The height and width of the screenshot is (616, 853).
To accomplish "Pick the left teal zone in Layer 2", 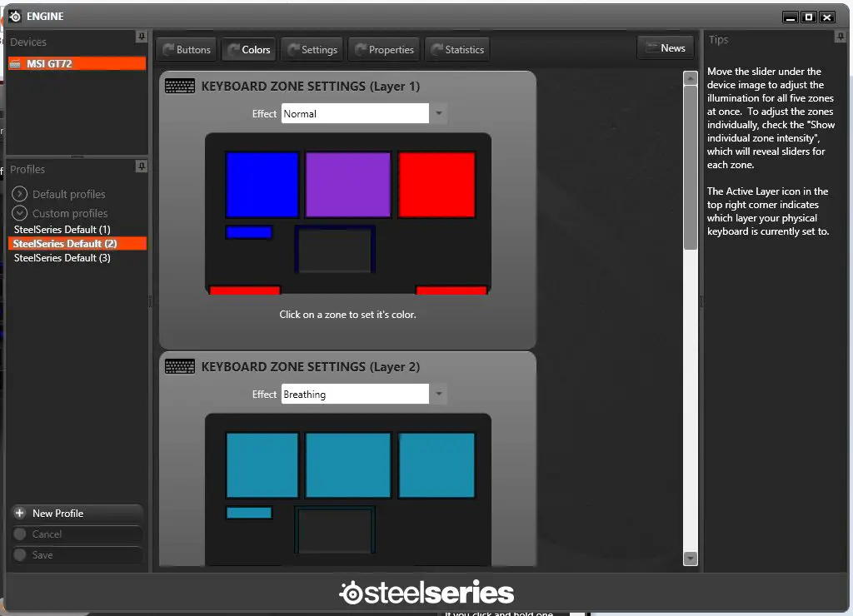I will (x=262, y=465).
